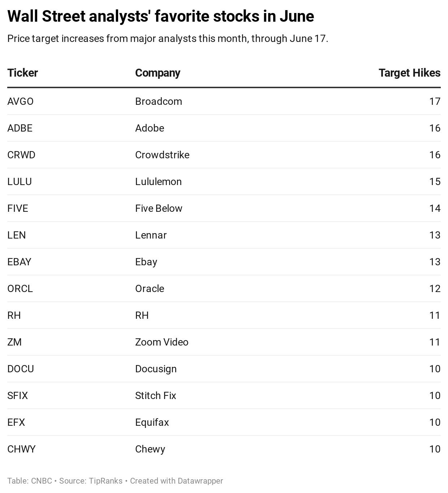Click the chart title about Wall Street analysts
Screen dimensions: 448x493
[161, 16]
